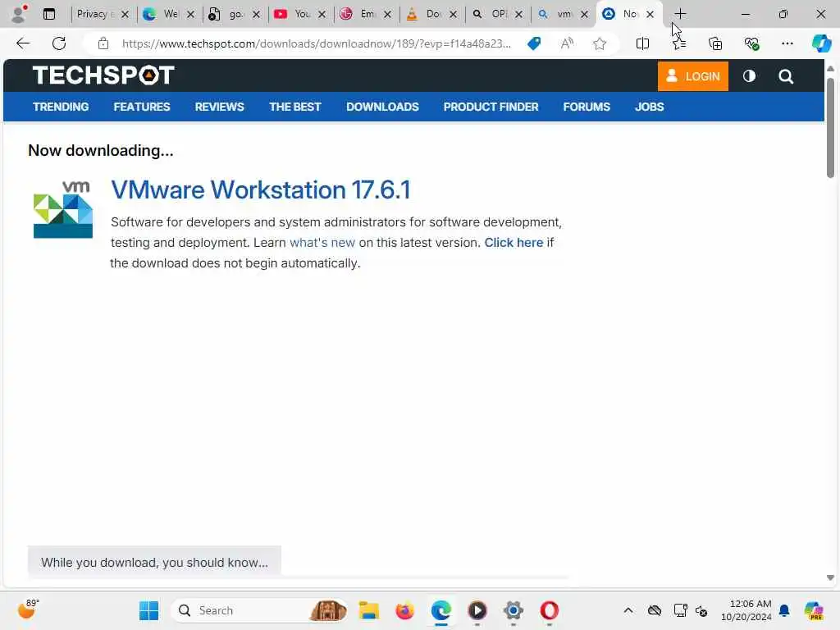The width and height of the screenshot is (840, 630).
Task: Open the TRENDING menu
Action: 61,107
